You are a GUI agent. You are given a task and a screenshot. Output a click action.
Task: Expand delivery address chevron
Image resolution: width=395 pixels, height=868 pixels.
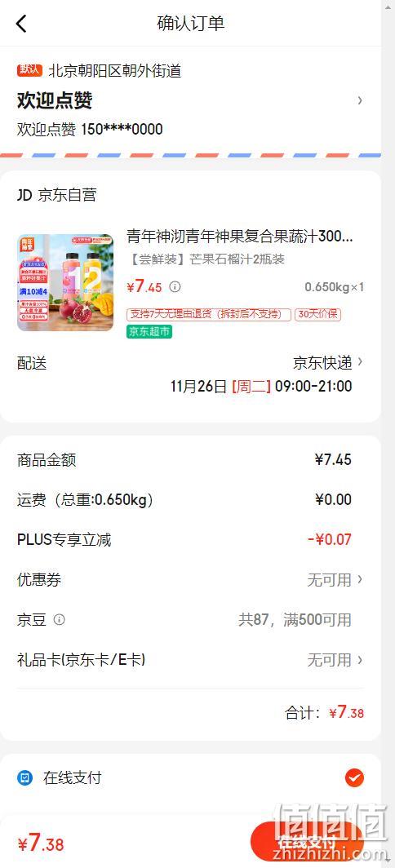pyautogui.click(x=360, y=100)
